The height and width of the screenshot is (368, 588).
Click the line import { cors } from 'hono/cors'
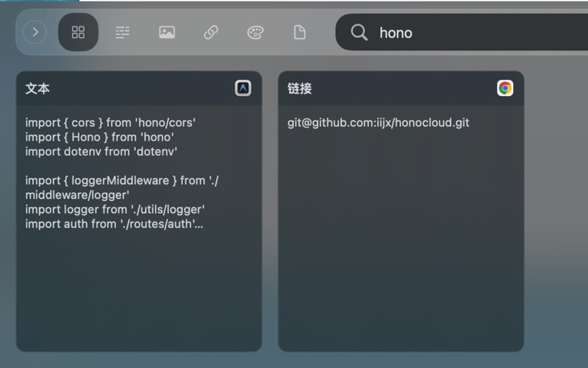click(110, 123)
